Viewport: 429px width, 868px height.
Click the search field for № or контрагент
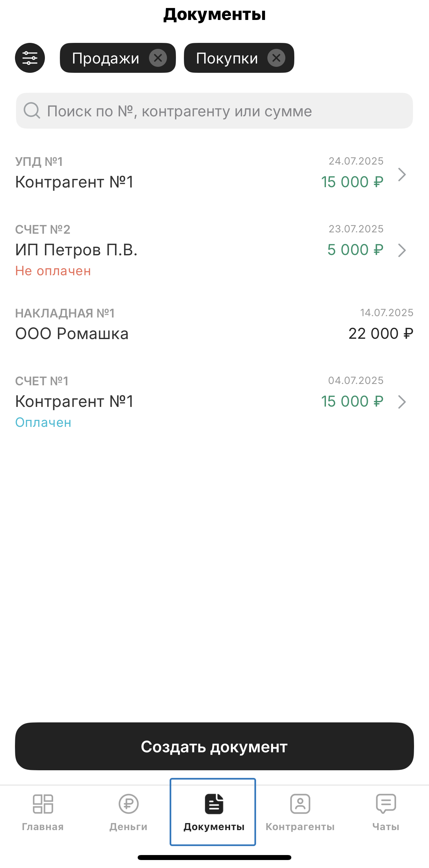pyautogui.click(x=222, y=111)
